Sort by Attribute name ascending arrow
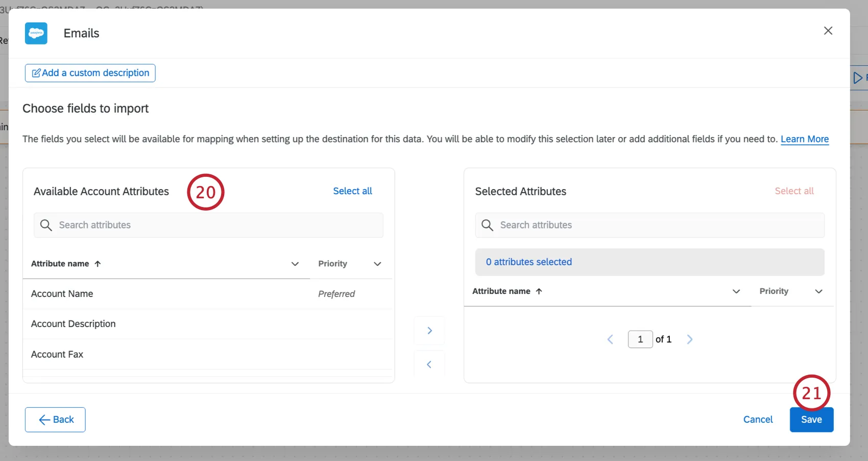868x461 pixels. (x=97, y=264)
